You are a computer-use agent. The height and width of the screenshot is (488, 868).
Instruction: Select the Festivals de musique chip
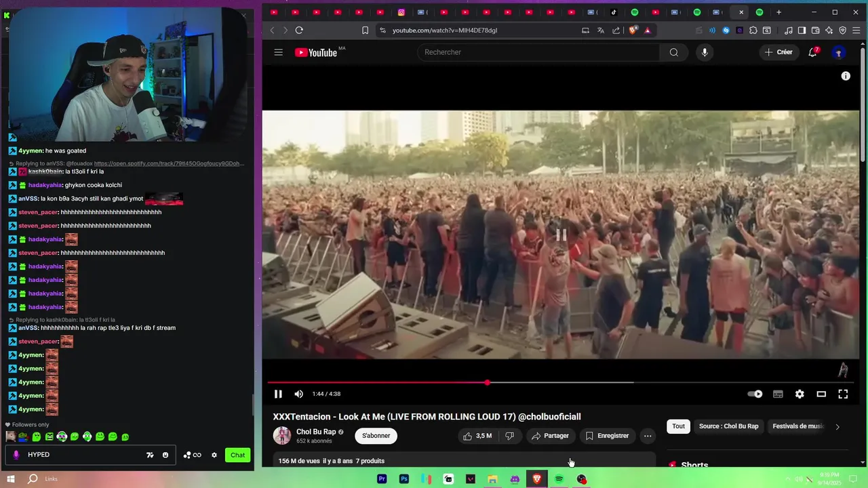tap(797, 426)
